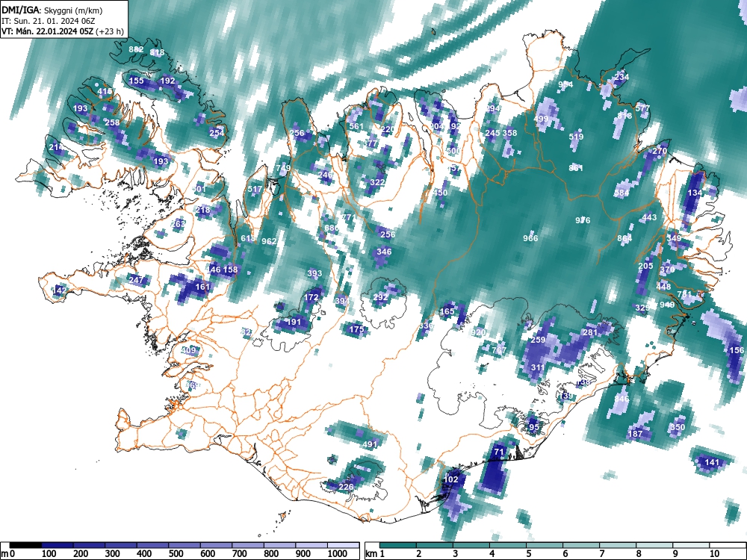This screenshot has height=560, width=747.
Task: Click the 'km 1' label on the kilometer legend
Action: pos(375,554)
